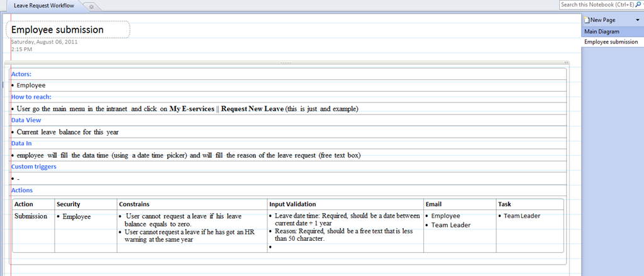Open the Main Diagram page

(601, 31)
